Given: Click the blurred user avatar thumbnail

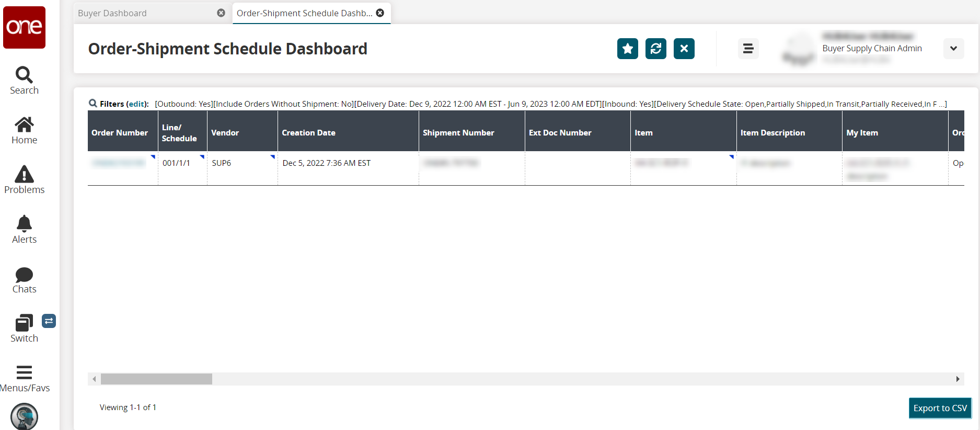Looking at the screenshot, I should (798, 49).
